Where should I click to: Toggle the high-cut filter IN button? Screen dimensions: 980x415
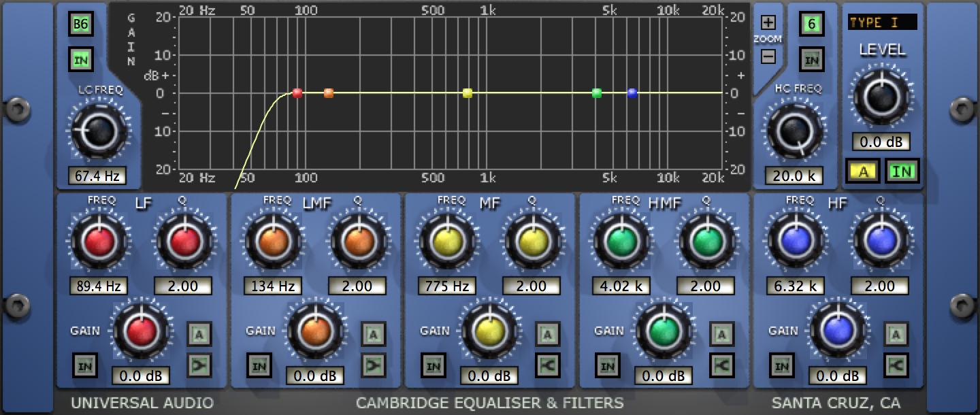pos(811,59)
